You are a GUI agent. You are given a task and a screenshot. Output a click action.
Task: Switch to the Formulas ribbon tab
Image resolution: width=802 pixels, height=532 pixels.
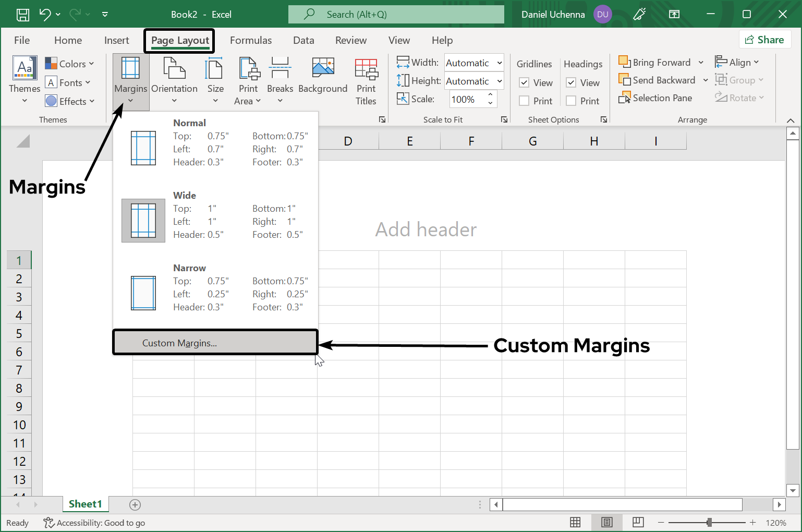click(251, 40)
